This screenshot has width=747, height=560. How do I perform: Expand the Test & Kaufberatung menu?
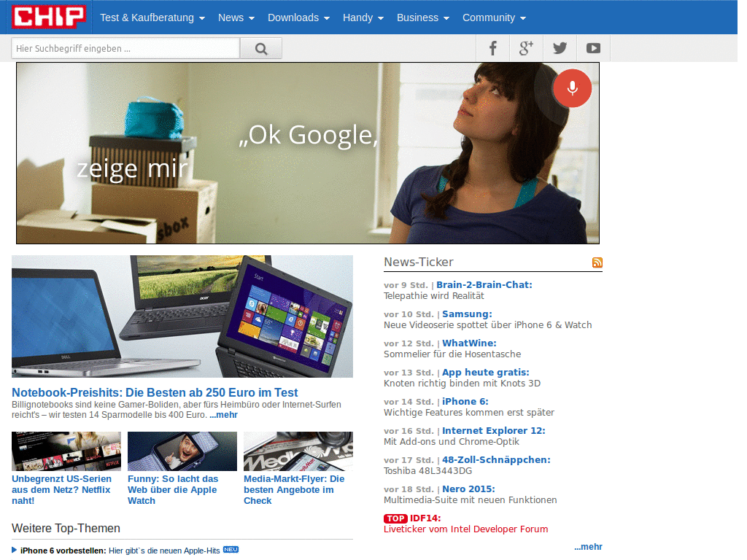(152, 17)
